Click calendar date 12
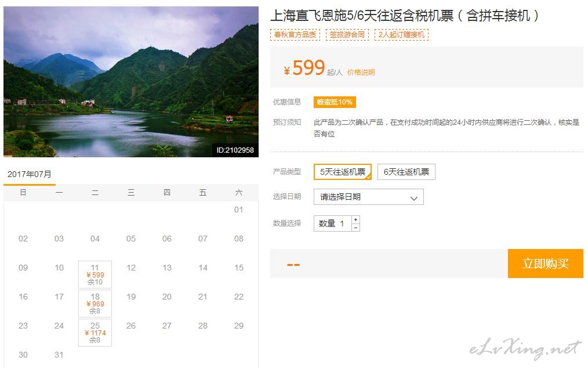This screenshot has height=368, width=588. coord(131,268)
